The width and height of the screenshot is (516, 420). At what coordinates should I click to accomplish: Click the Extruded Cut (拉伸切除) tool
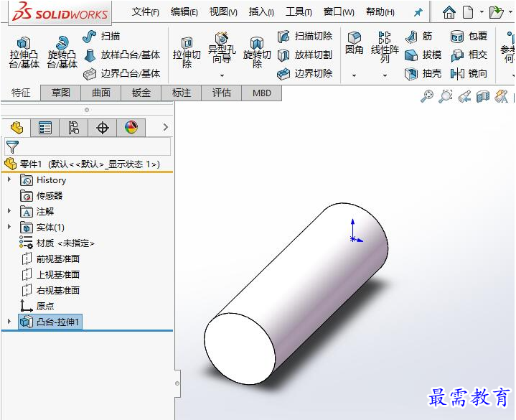(187, 52)
